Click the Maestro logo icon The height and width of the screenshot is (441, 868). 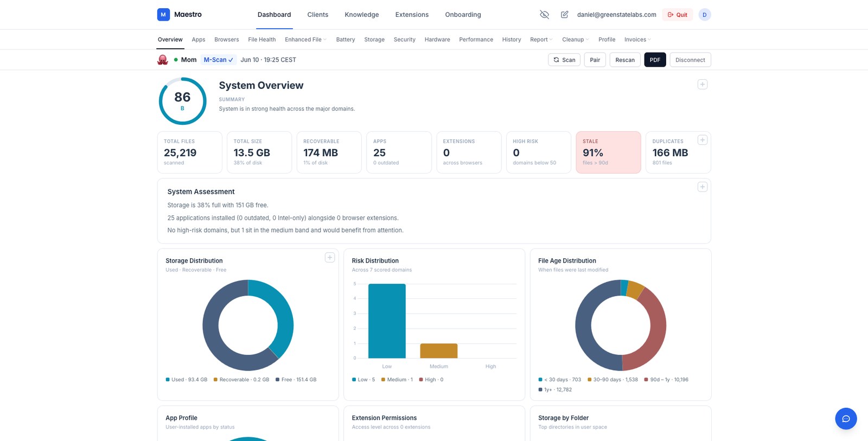163,15
